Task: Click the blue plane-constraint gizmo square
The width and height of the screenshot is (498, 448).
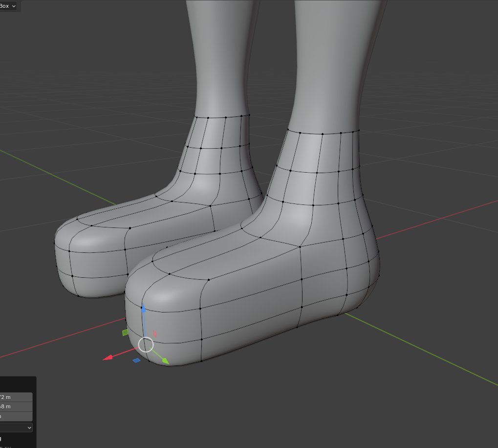Action: (x=136, y=360)
